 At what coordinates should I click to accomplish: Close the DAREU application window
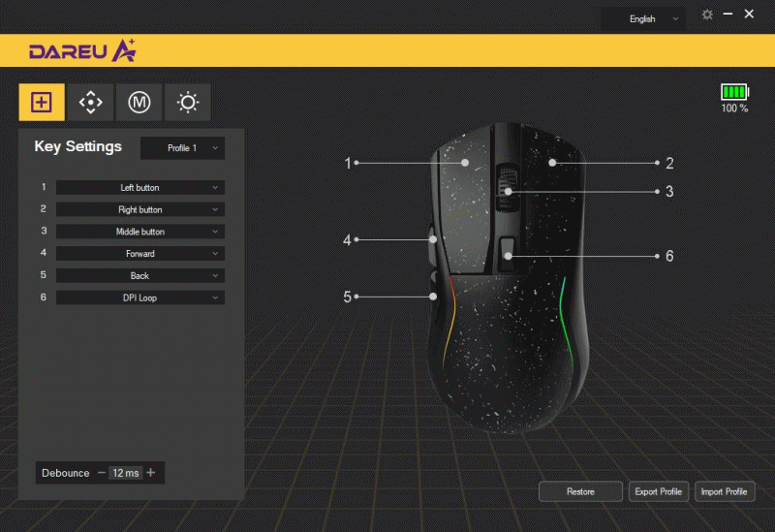coord(749,15)
